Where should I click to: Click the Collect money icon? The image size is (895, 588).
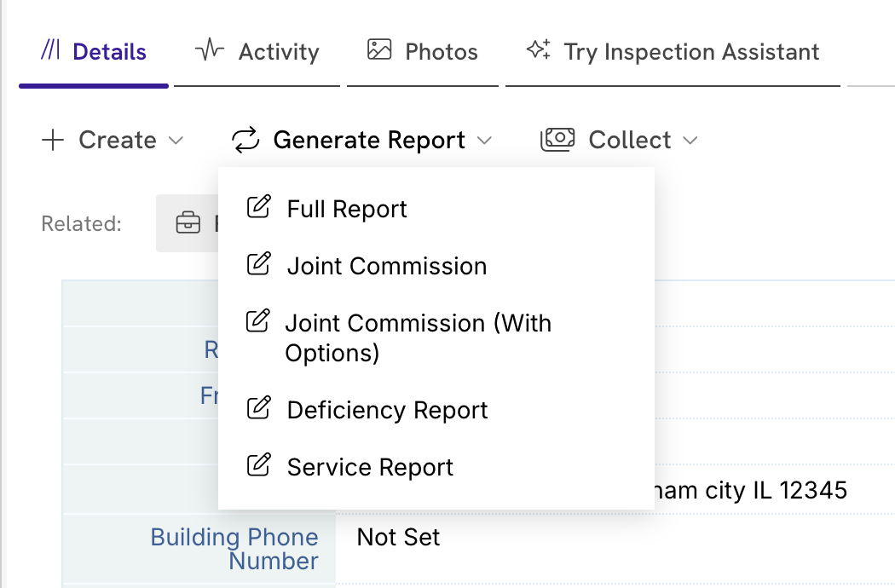(x=557, y=140)
